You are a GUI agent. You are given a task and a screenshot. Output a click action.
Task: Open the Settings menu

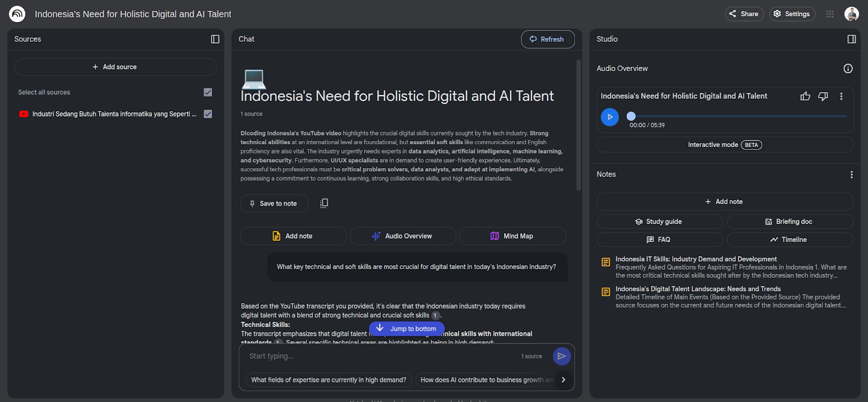pyautogui.click(x=792, y=14)
